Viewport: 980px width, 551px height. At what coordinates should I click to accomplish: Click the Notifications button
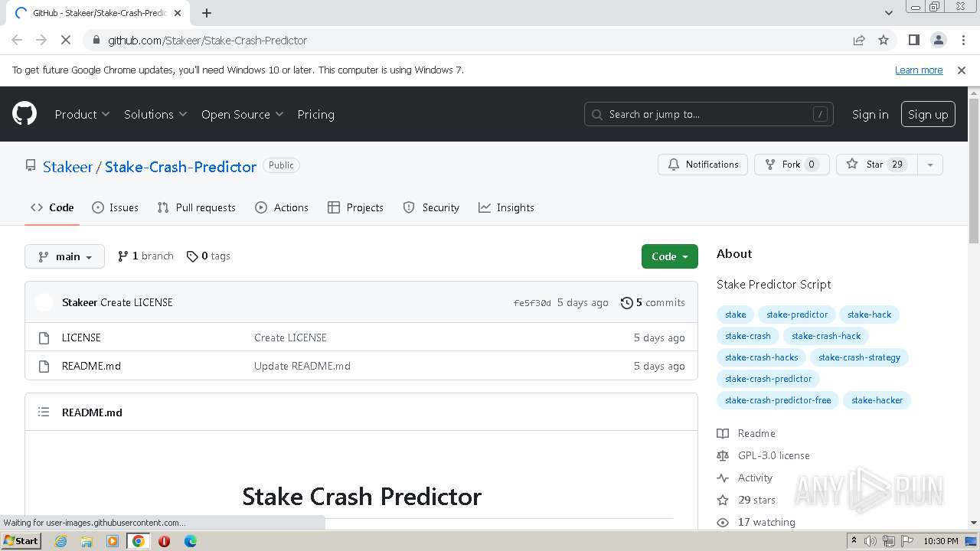click(x=703, y=165)
